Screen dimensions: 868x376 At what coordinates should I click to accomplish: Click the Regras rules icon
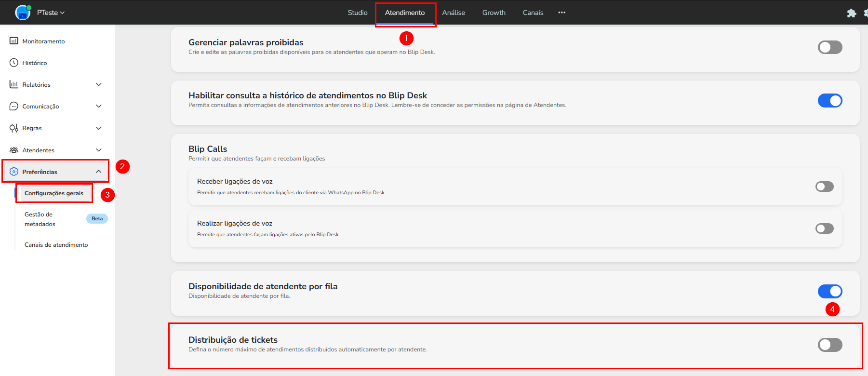click(x=14, y=128)
